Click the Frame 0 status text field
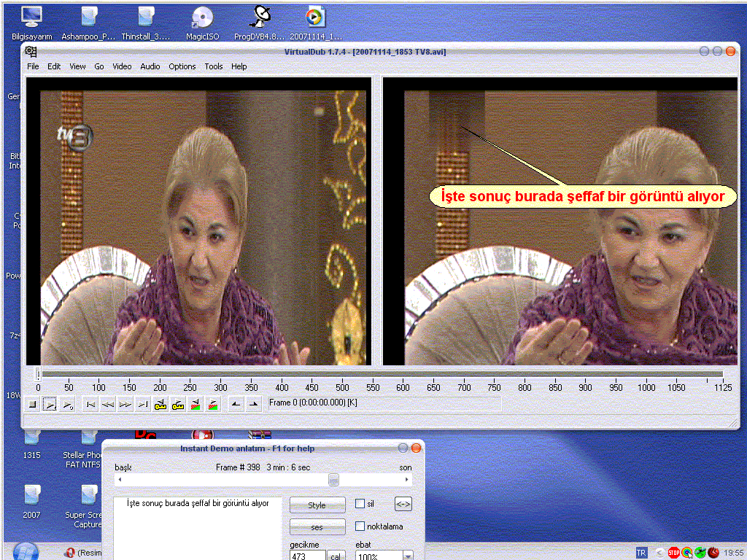 pyautogui.click(x=384, y=403)
